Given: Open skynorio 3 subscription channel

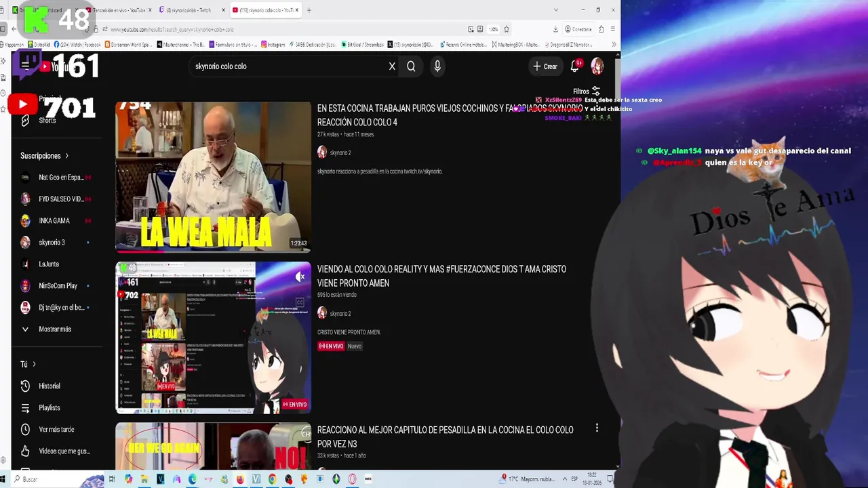Looking at the screenshot, I should point(57,243).
